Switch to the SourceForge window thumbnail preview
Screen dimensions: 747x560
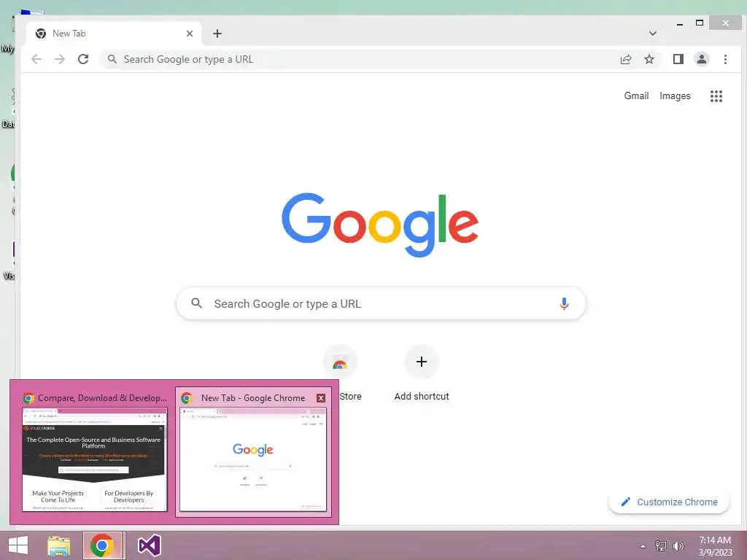coord(95,459)
